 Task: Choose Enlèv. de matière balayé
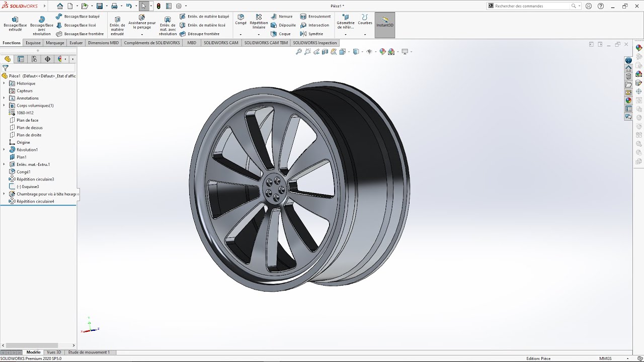click(204, 17)
